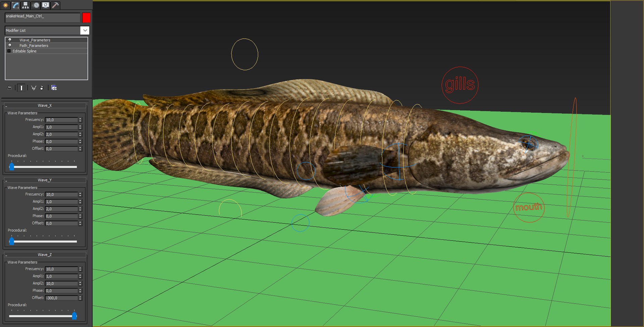Toggle the Path_Parameters lightbulb icon
This screenshot has height=327, width=644.
pyautogui.click(x=10, y=45)
